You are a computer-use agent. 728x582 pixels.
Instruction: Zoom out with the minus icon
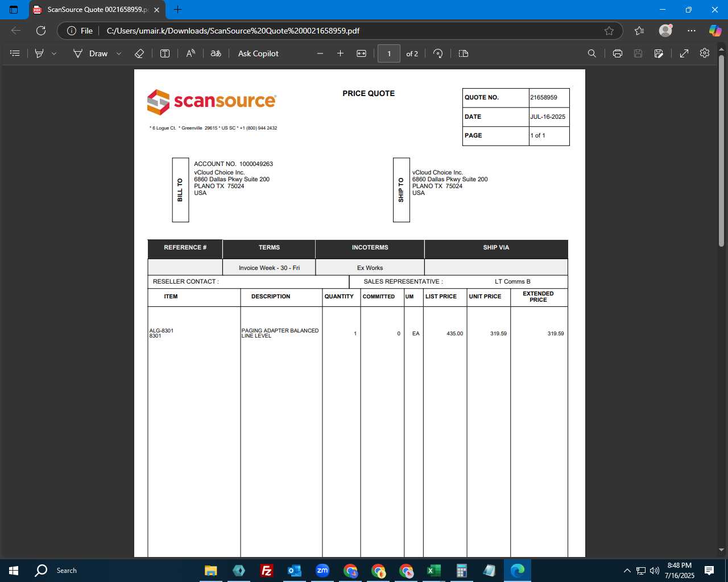click(x=320, y=53)
